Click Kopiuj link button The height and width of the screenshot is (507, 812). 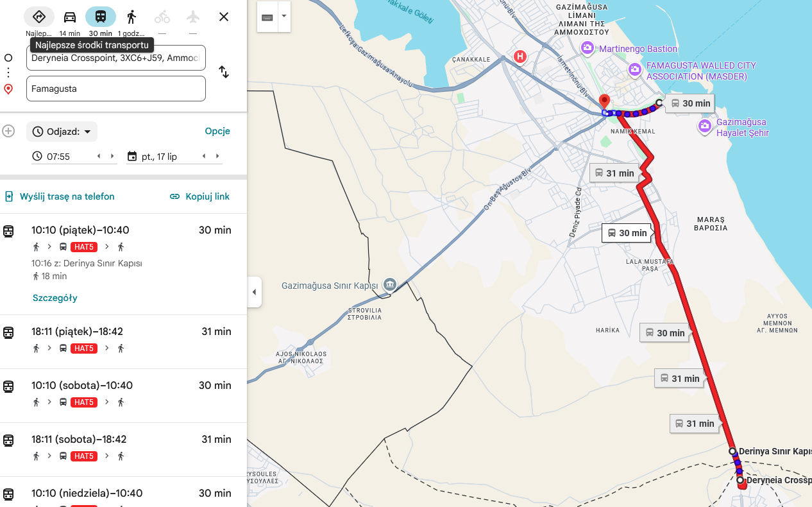tap(199, 196)
